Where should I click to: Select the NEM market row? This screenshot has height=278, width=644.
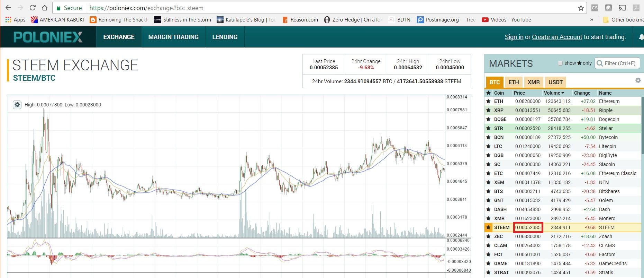pyautogui.click(x=563, y=182)
